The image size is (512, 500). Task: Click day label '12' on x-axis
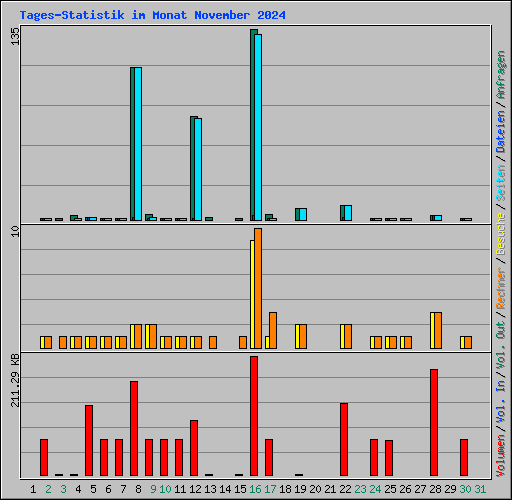click(x=195, y=489)
